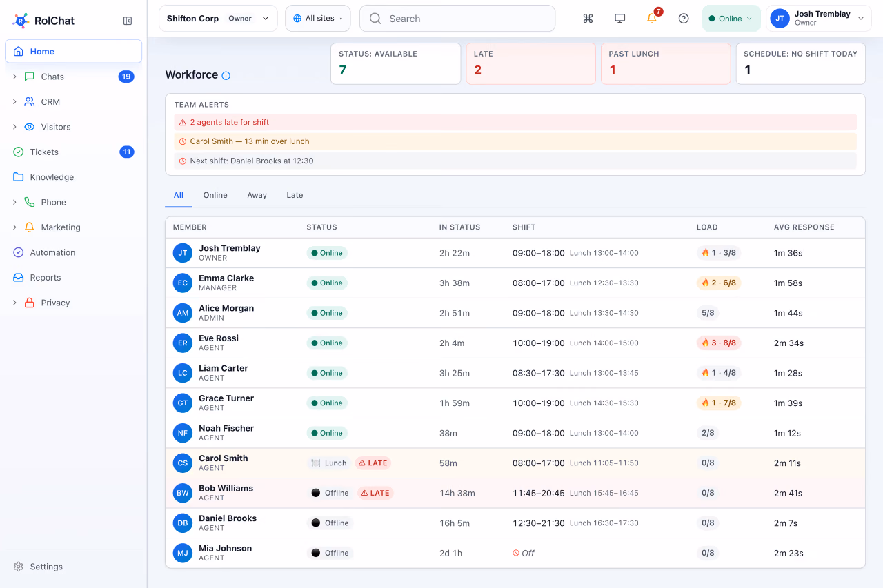Viewport: 883px width, 588px height.
Task: Open the Status: Available card
Action: tap(395, 64)
